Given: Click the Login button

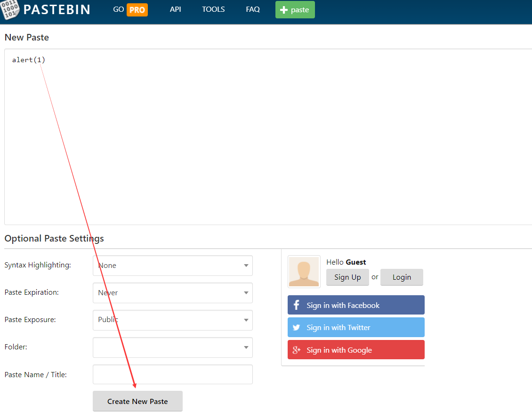Looking at the screenshot, I should (402, 277).
